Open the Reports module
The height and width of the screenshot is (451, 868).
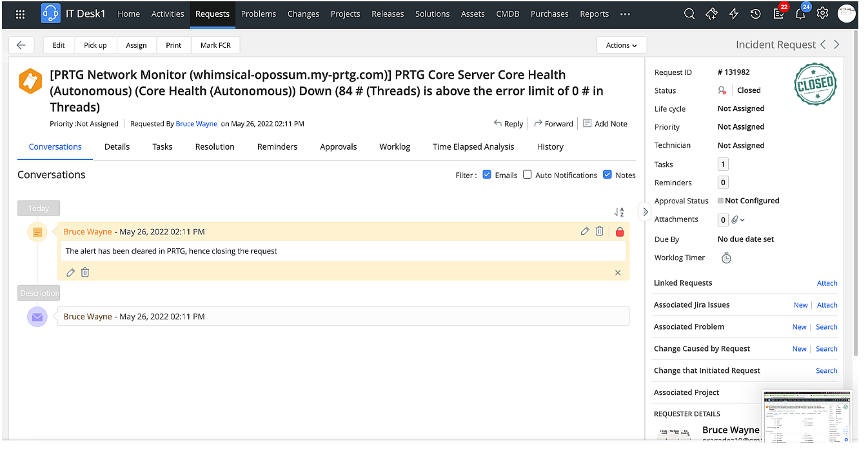tap(594, 14)
